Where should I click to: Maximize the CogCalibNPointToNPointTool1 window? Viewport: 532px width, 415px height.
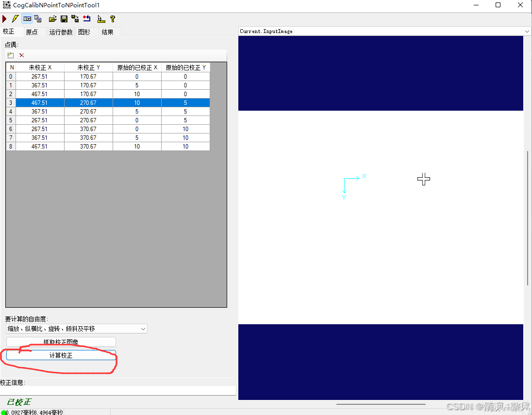[x=498, y=5]
